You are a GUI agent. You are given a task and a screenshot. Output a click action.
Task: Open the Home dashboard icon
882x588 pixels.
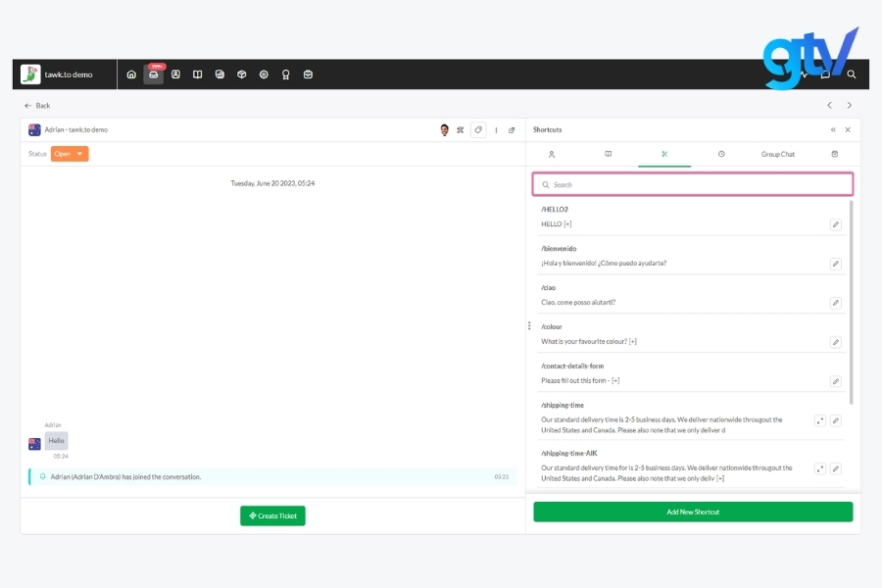coord(131,74)
